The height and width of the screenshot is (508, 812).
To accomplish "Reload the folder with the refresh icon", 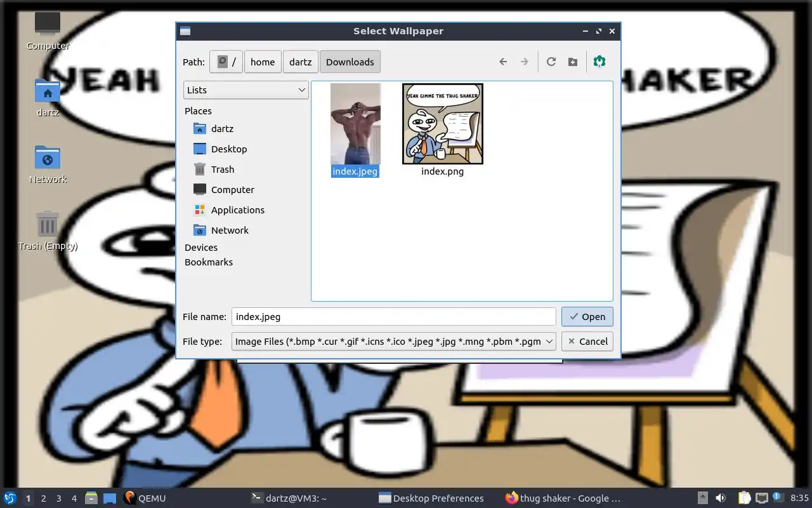I will (551, 62).
